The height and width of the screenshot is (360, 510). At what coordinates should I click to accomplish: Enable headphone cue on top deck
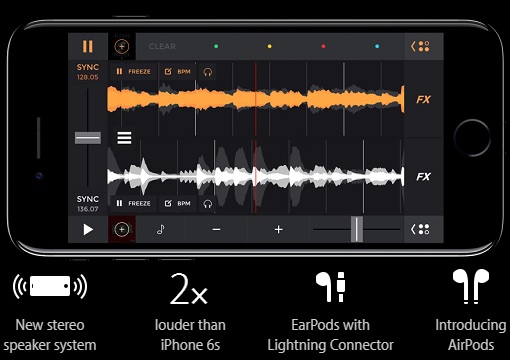(x=208, y=72)
